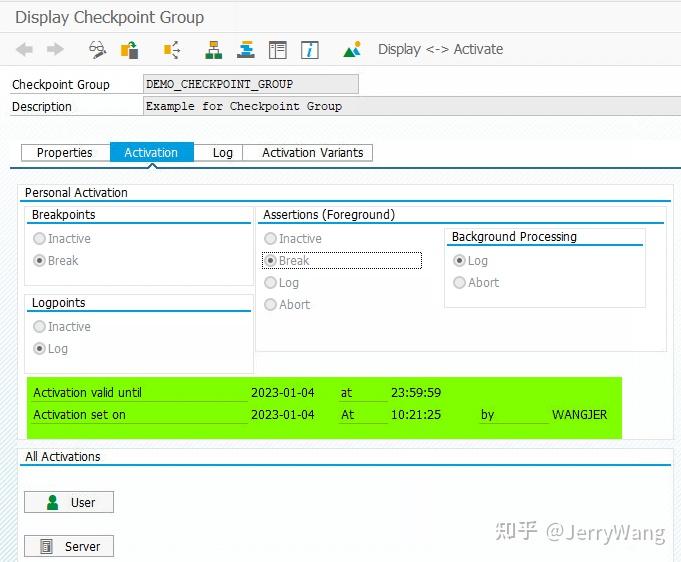Run the Where-Used List toolbar icon
The width and height of the screenshot is (681, 562).
point(172,50)
